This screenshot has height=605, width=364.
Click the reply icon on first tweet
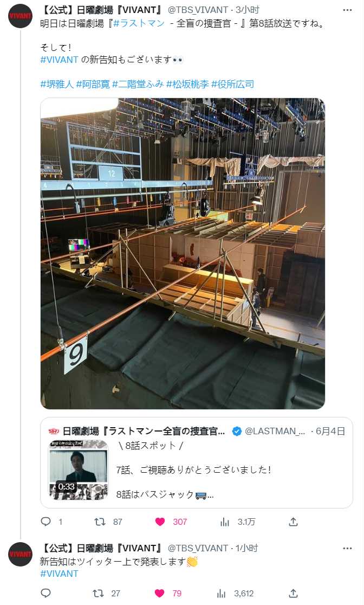(x=46, y=522)
